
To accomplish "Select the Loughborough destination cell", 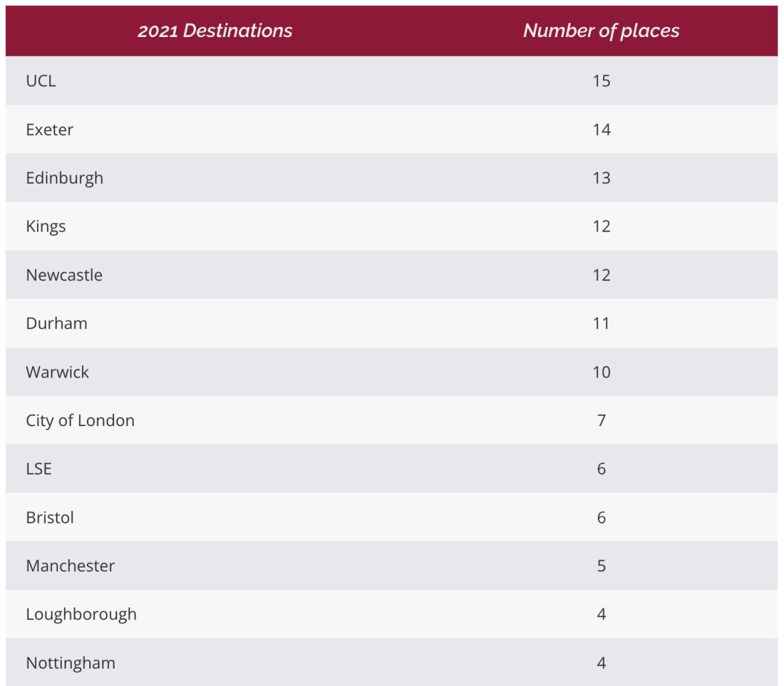I will click(81, 614).
